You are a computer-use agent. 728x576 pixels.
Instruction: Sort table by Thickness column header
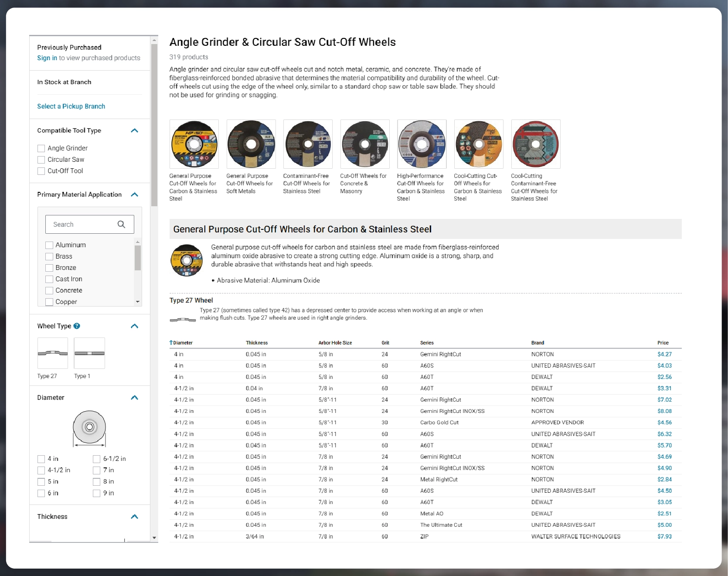coord(257,343)
